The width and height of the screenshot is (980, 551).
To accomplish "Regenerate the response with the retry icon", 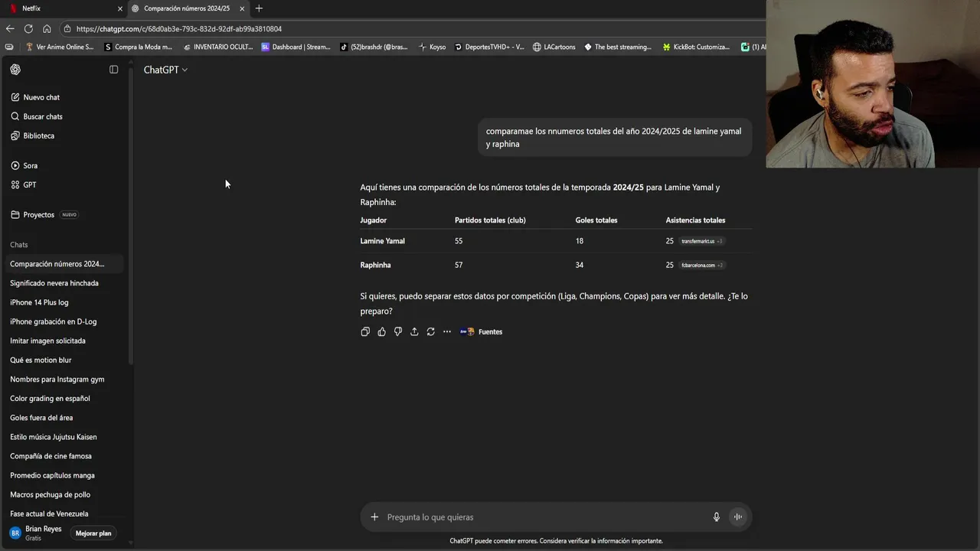I will [x=430, y=331].
